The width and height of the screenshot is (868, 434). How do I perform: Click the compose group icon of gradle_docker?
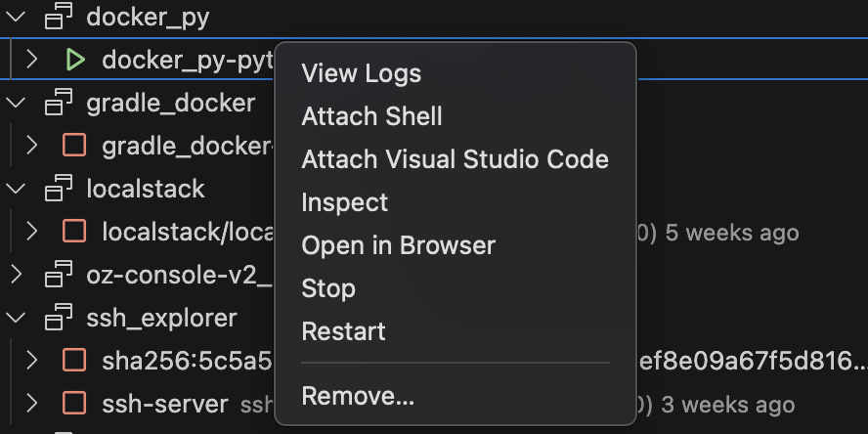(59, 103)
